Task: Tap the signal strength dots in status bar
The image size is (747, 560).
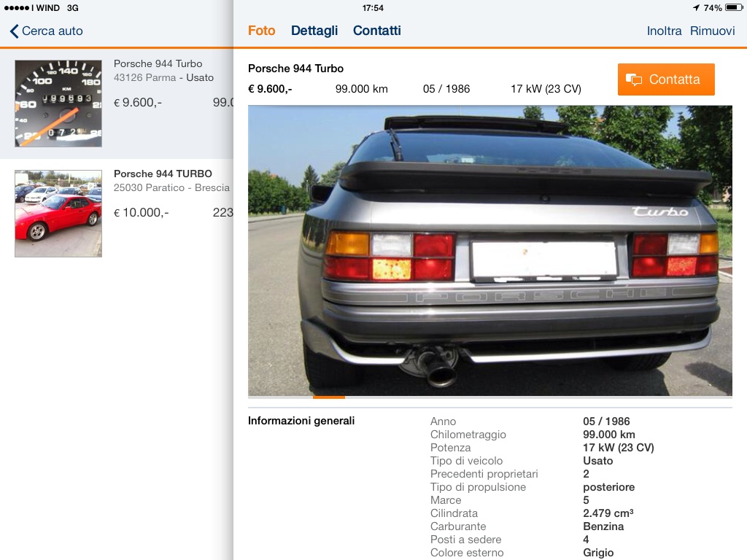Action: (17, 8)
